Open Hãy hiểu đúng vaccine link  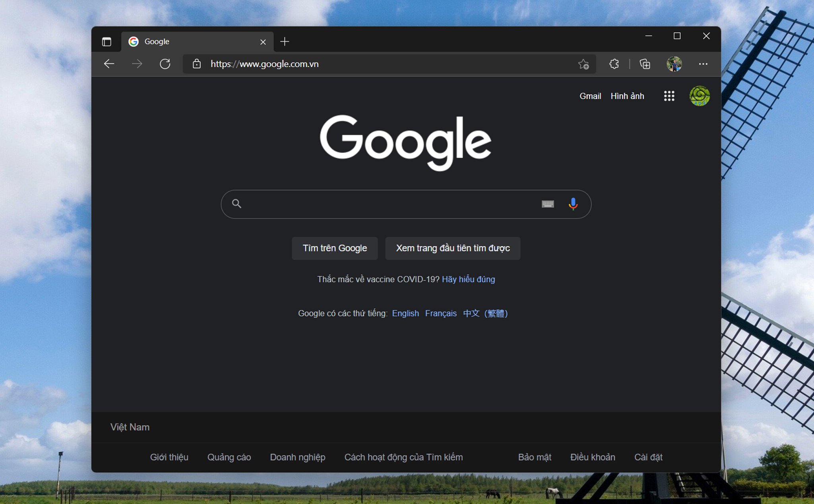[468, 279]
